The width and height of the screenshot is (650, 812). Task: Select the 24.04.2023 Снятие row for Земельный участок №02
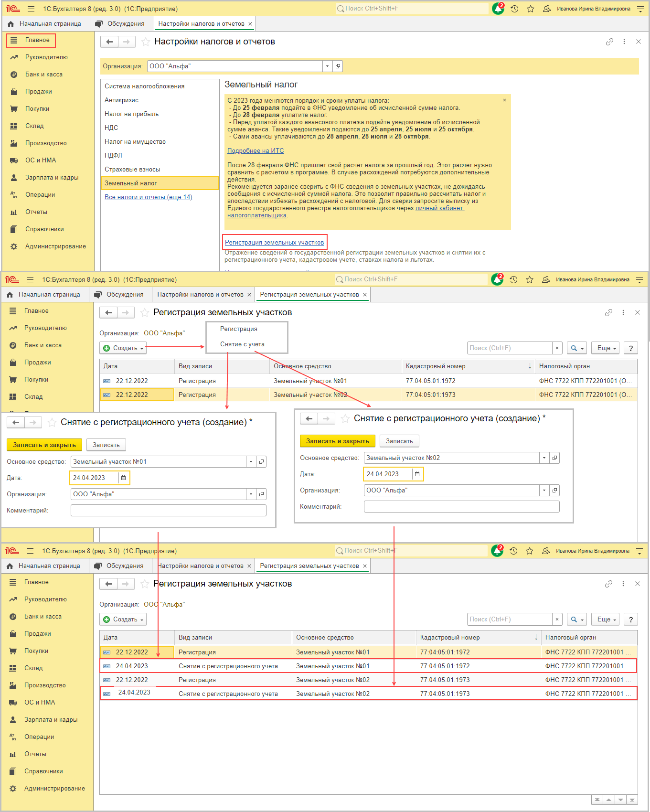(x=369, y=694)
